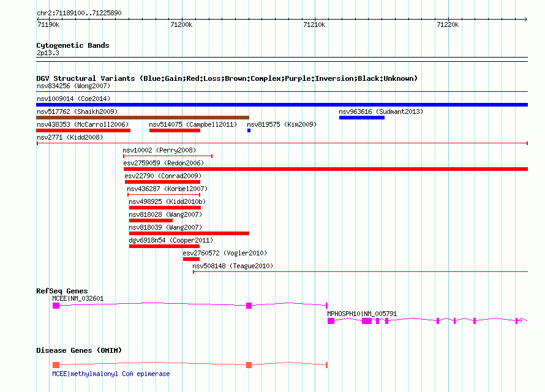545x392 pixels.
Task: Click the ruler's left arrow end
Action: [x=38, y=19]
